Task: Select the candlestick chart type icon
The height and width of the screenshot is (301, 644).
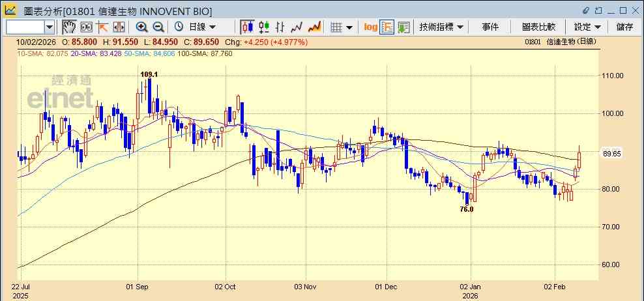Action: click(x=247, y=27)
